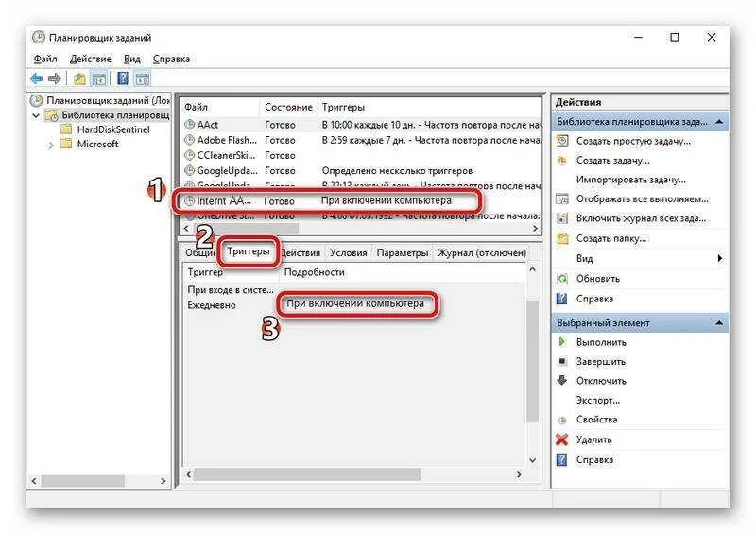Click the tree pane scroll-right arrow
The image size is (756, 534).
[x=163, y=481]
